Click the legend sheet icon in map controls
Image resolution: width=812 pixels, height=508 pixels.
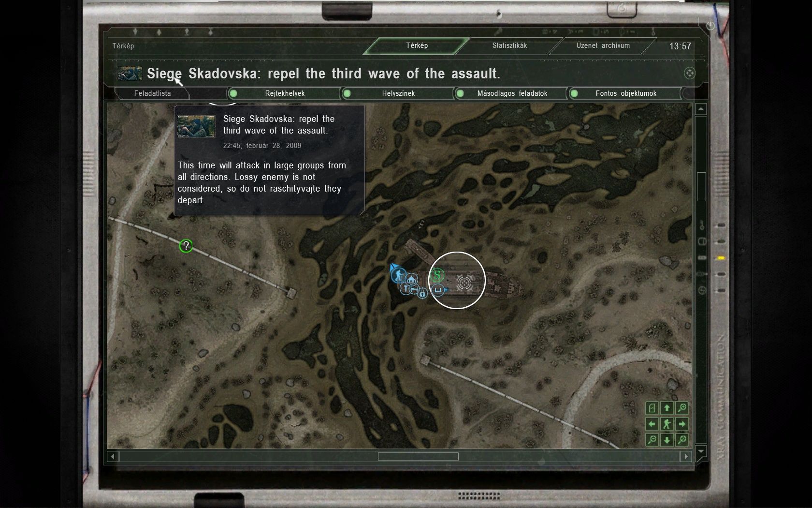click(652, 408)
